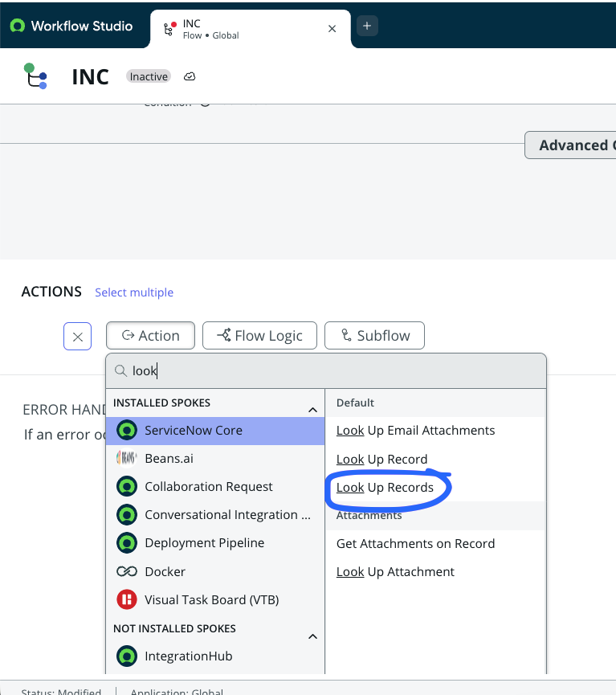Select the Flow Logic button
Viewport: 616px width, 695px height.
click(259, 336)
